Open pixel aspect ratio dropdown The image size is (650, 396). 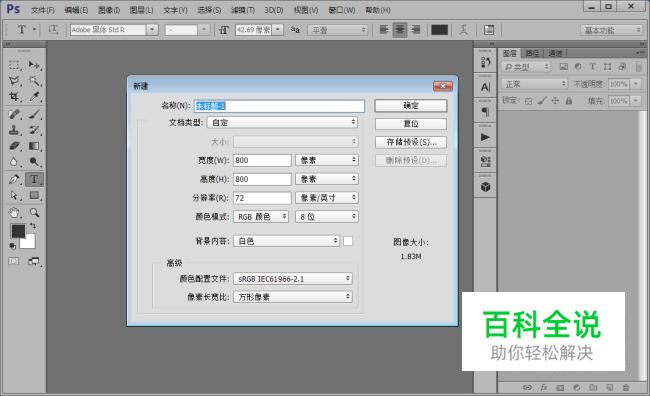coord(293,297)
